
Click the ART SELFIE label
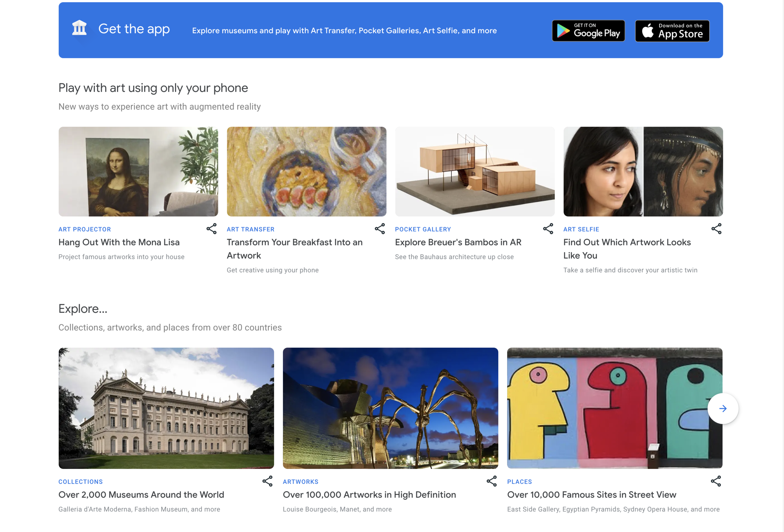[581, 229]
